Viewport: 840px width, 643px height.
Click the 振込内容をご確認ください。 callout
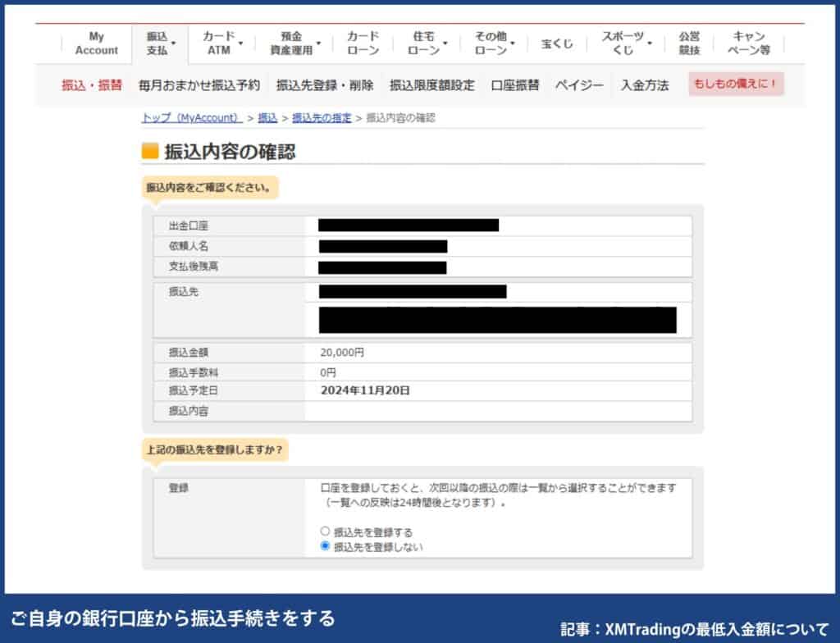pos(209,188)
